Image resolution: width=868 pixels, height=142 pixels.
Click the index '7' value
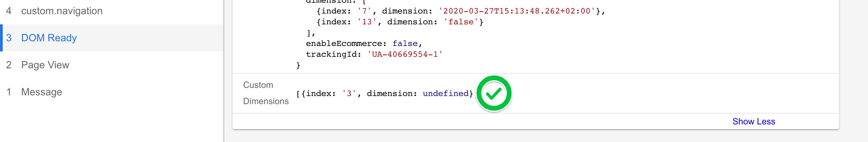pos(364,11)
